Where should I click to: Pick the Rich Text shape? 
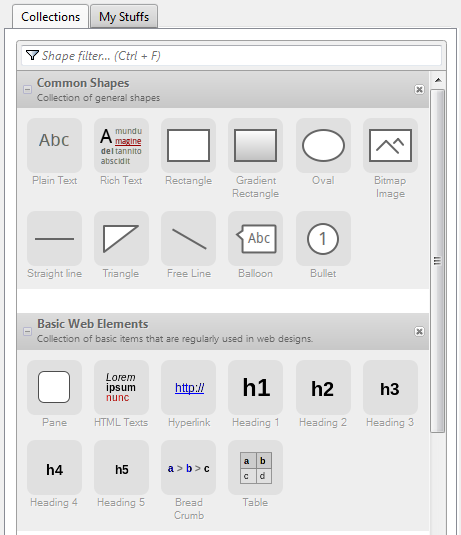point(121,152)
